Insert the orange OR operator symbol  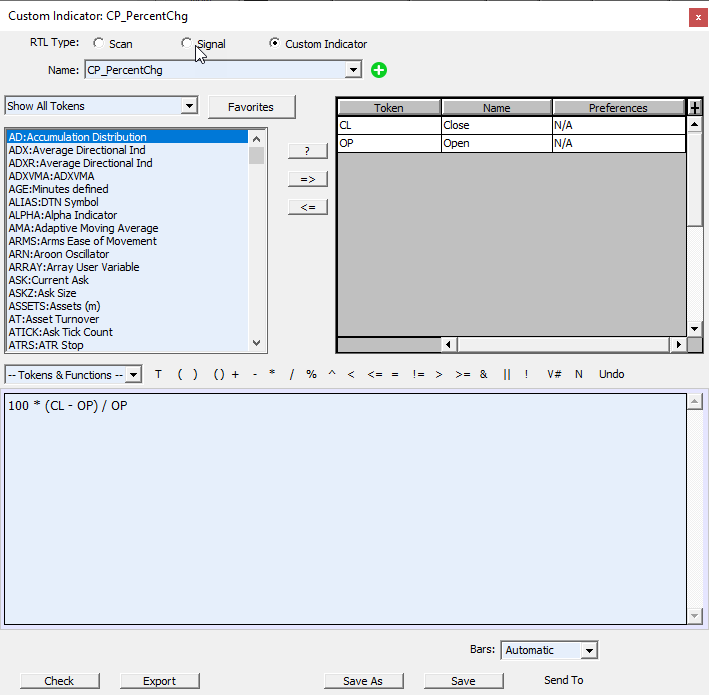(x=507, y=374)
